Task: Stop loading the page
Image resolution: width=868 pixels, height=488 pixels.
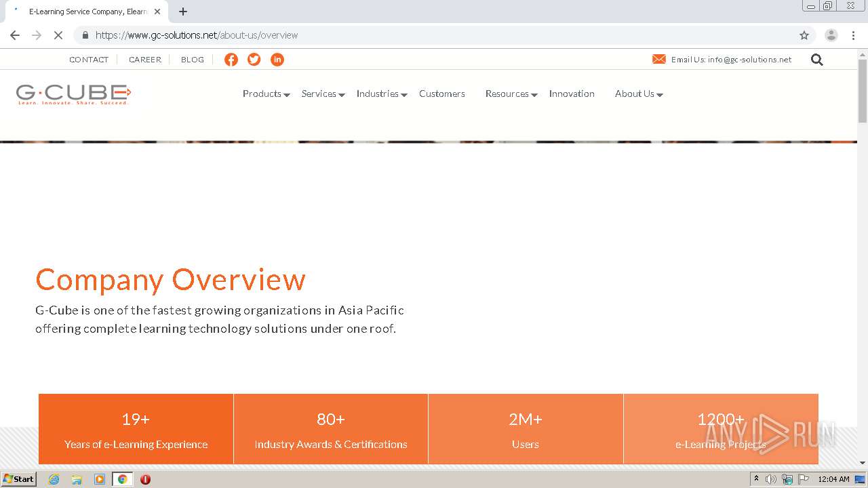Action: tap(58, 35)
